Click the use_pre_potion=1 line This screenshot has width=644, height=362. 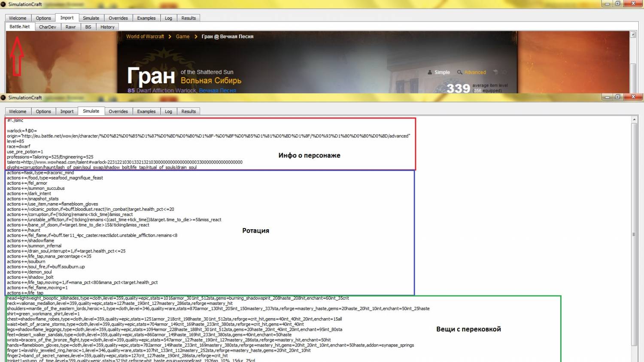25,152
